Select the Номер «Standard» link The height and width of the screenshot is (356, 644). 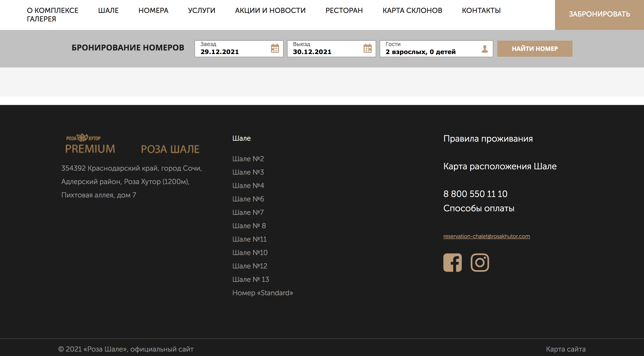point(262,293)
